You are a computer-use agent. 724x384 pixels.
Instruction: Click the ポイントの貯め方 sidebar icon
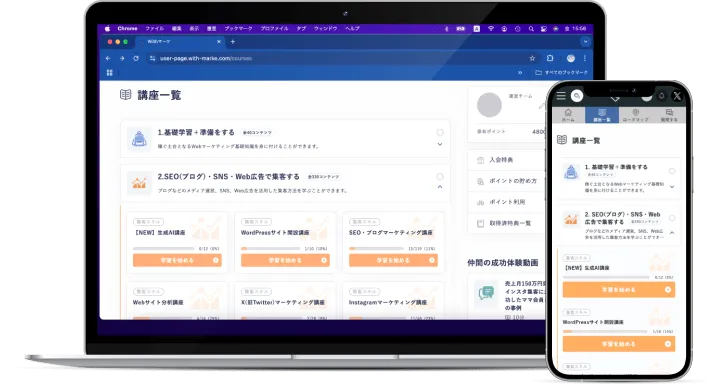[480, 181]
